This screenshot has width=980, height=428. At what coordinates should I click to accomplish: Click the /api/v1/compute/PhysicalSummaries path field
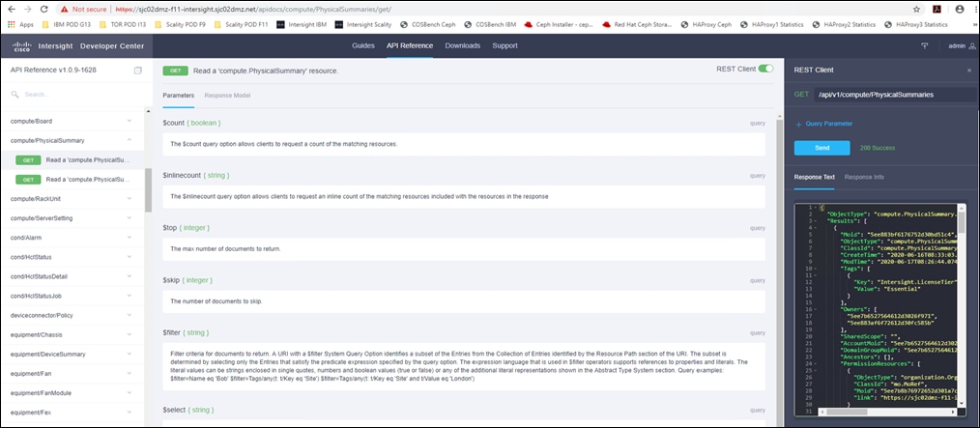point(895,95)
